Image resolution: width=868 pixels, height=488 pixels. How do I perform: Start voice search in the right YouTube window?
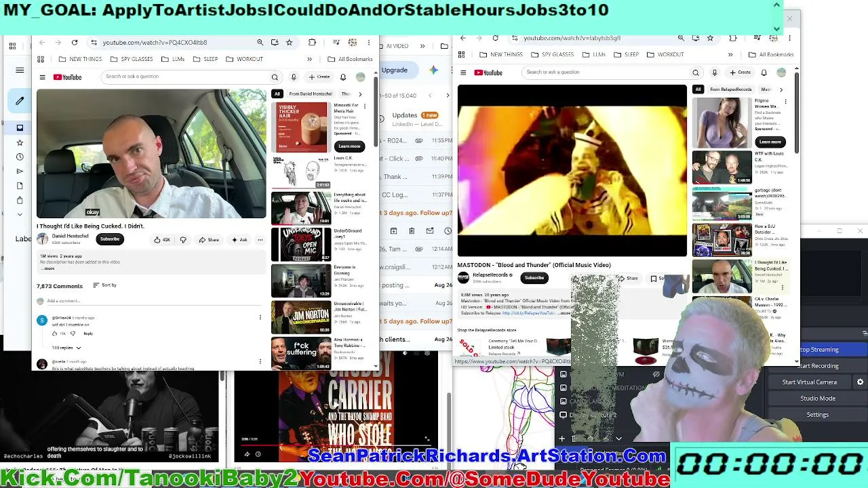(x=714, y=73)
